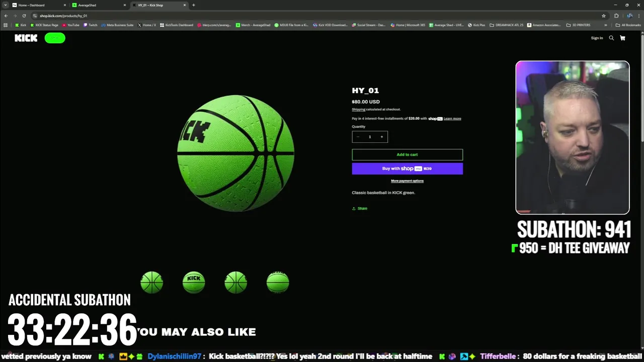Open the Chrome profile avatar
Viewport: 644px width, 362px height.
point(629,16)
